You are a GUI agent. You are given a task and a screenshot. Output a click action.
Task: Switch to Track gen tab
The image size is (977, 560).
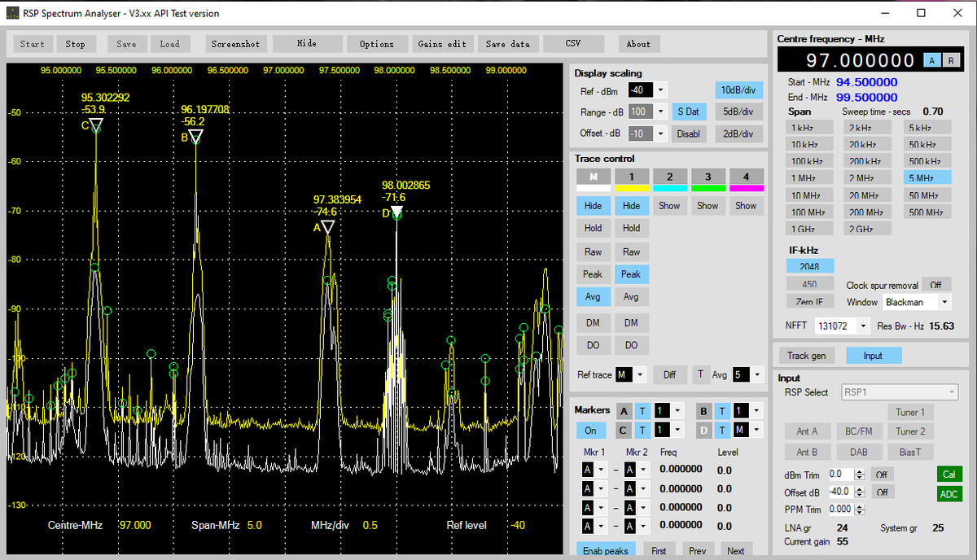tap(806, 356)
